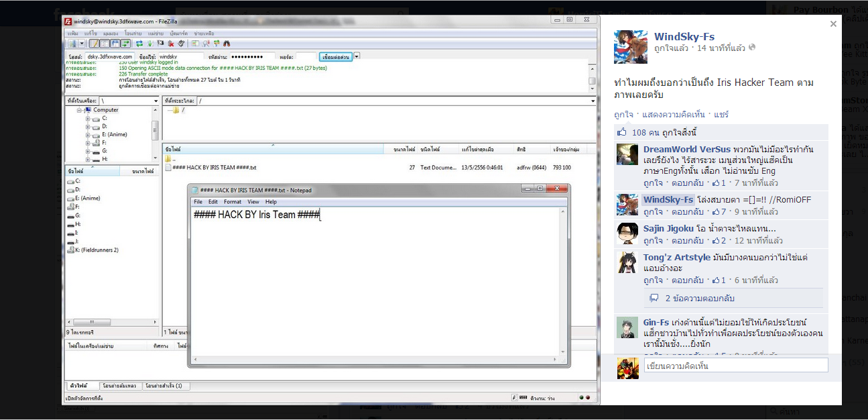Open the แก้ไข menu in FileZilla
868x420 pixels.
coord(91,34)
